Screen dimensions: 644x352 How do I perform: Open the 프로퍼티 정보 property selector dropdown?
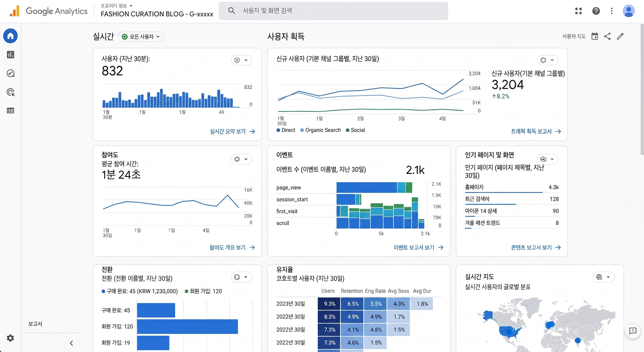117,5
